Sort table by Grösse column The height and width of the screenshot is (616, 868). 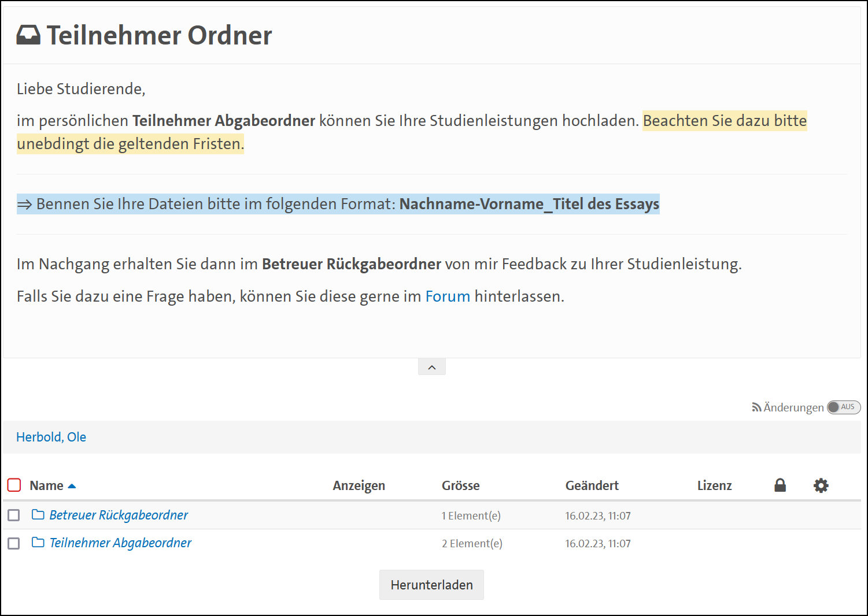pos(460,485)
